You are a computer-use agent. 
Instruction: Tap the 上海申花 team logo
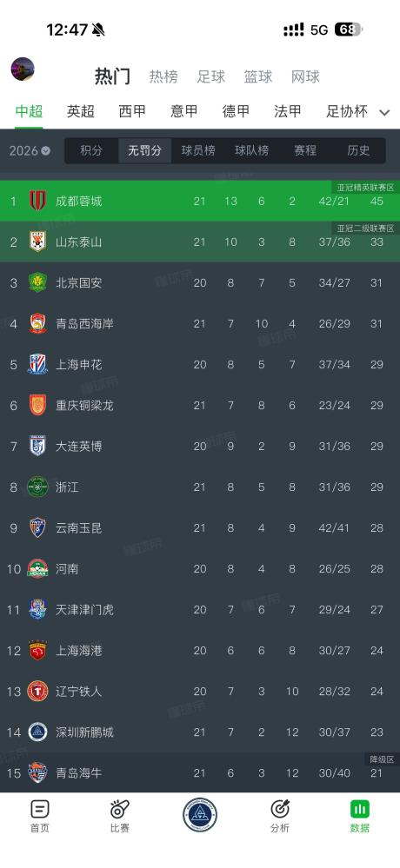click(x=37, y=364)
